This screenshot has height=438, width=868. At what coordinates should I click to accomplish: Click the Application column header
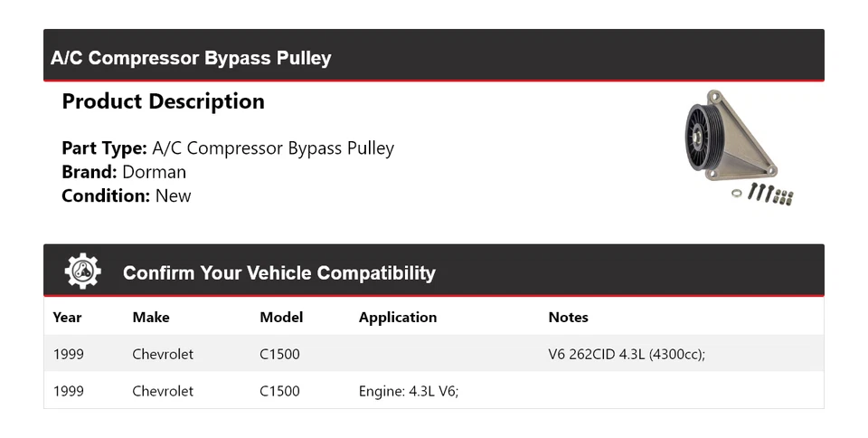click(398, 317)
